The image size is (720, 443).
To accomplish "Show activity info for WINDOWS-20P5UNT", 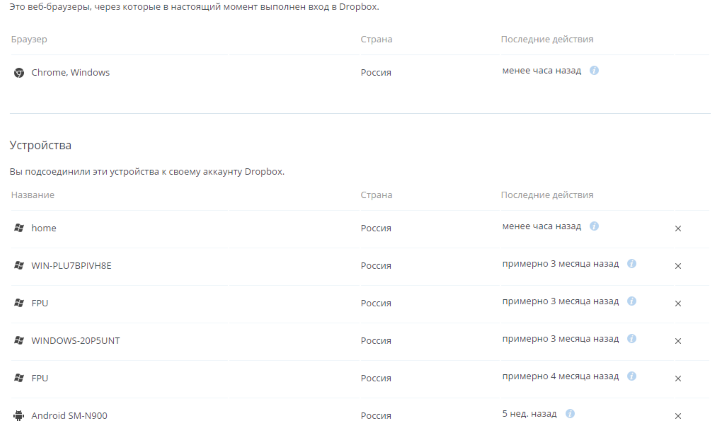I will [632, 340].
